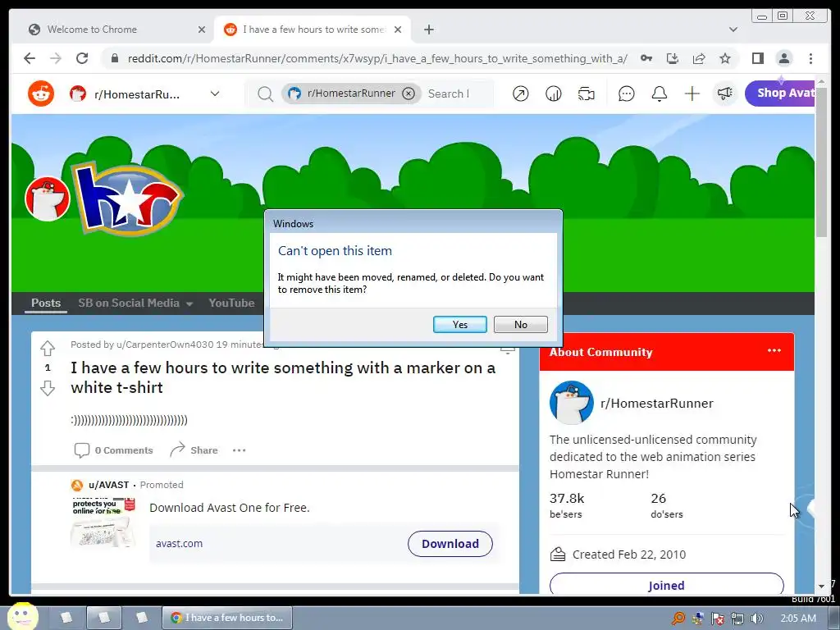Click the Shop Avatars button
Screen dimensions: 840x630
click(x=780, y=94)
